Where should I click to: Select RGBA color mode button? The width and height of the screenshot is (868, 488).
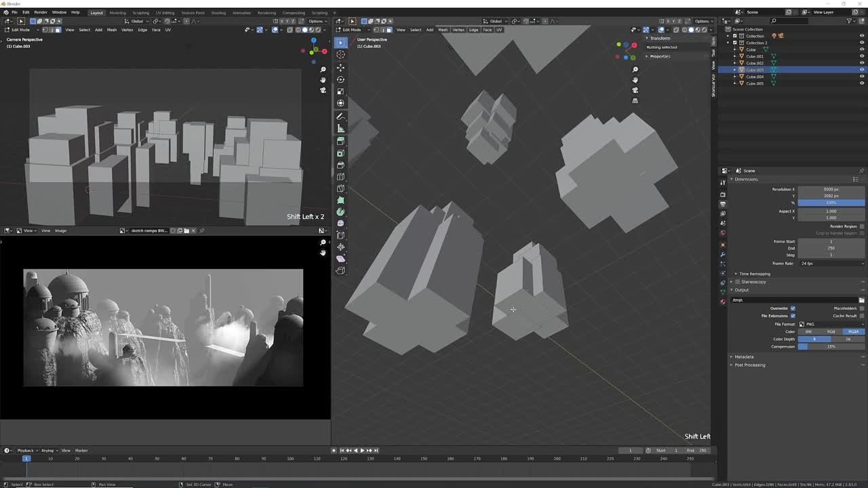pos(854,331)
